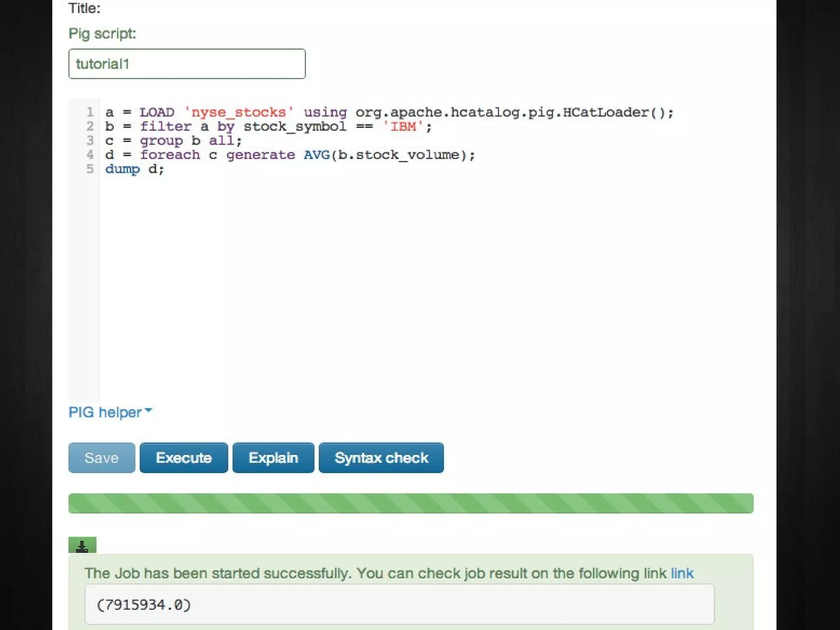This screenshot has width=840, height=630.
Task: Expand the PIG helper dropdown
Action: (110, 412)
